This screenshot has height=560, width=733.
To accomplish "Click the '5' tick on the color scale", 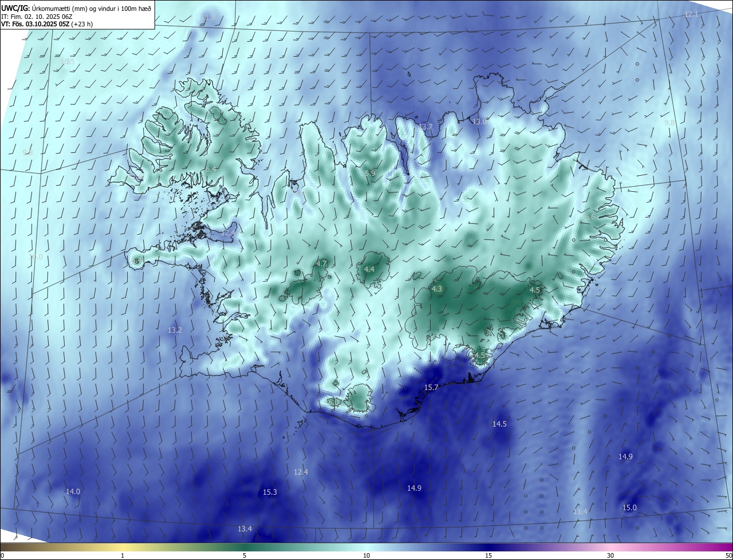I will [x=245, y=555].
